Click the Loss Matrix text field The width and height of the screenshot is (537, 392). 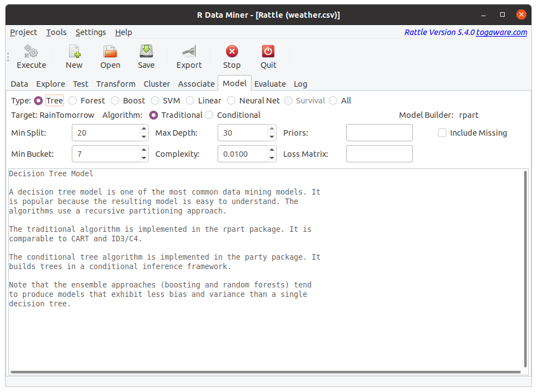tap(380, 154)
